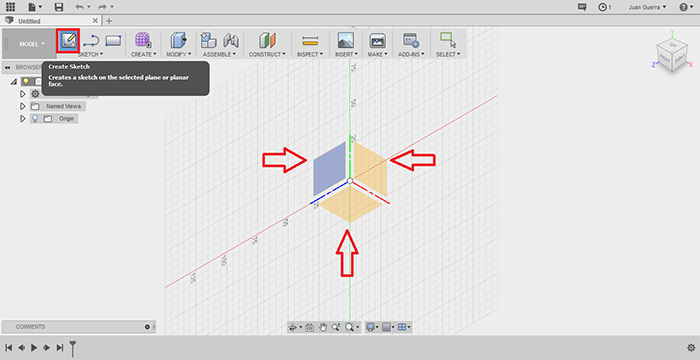Close the Untitled tab

point(95,21)
